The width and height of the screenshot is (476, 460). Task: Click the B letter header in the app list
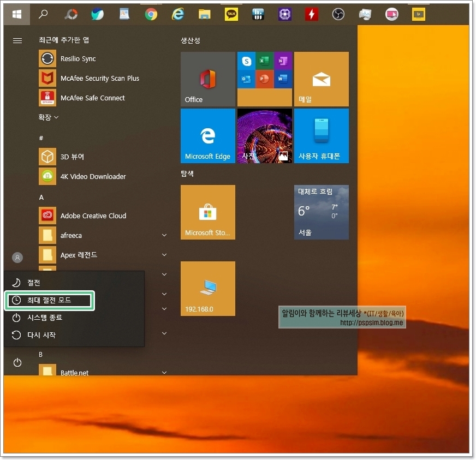(x=41, y=354)
